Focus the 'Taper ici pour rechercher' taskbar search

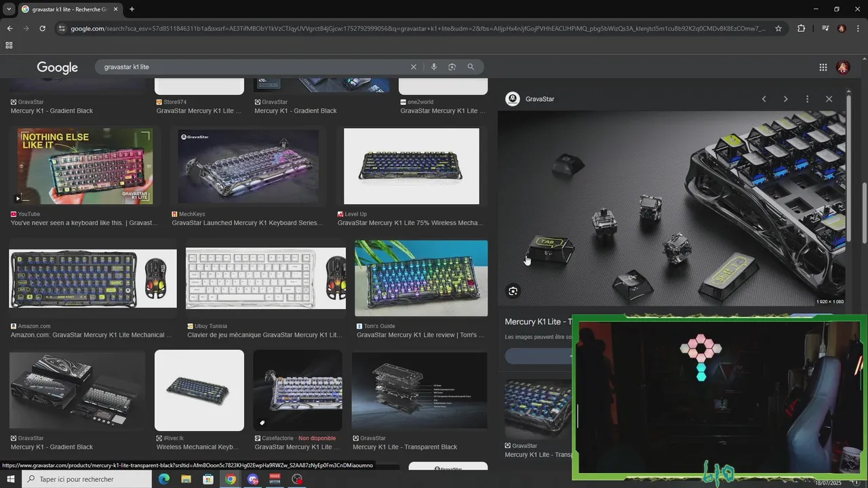click(87, 479)
